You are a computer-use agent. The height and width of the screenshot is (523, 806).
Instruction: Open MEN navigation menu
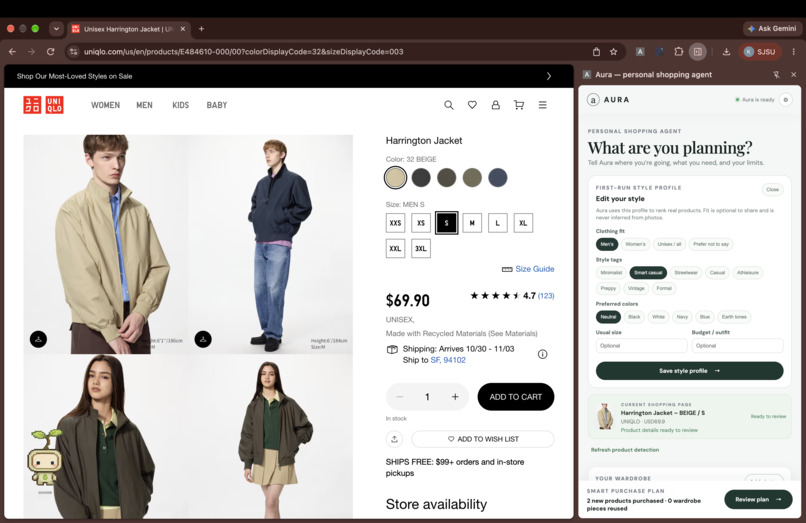(144, 105)
